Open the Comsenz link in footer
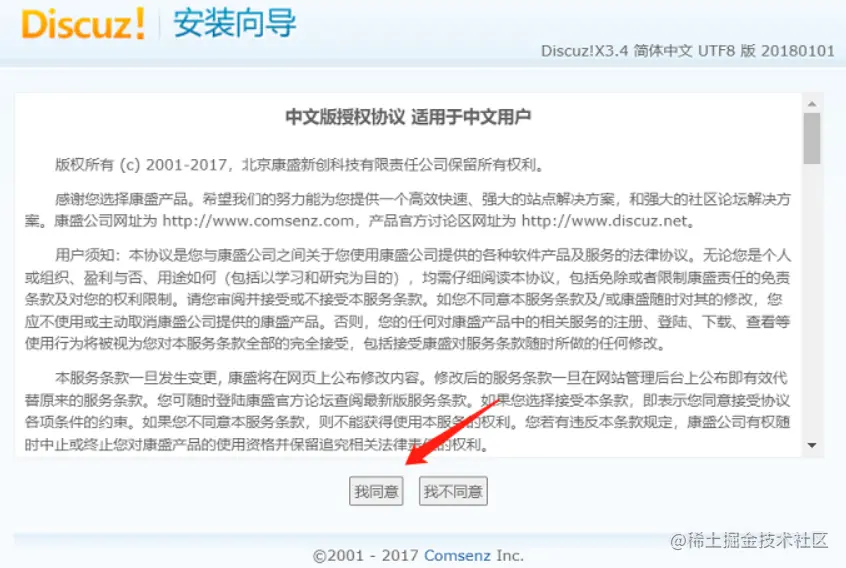Viewport: 846px width, 568px height. pos(458,555)
